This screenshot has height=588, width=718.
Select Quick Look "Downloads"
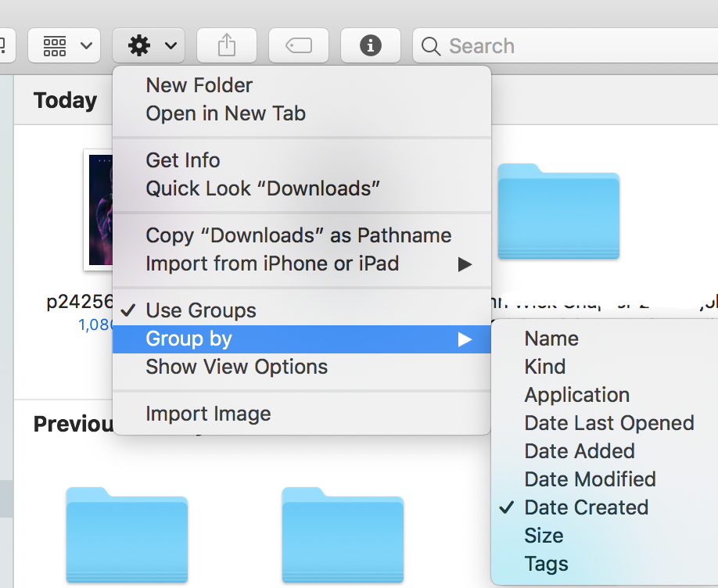pyautogui.click(x=302, y=188)
